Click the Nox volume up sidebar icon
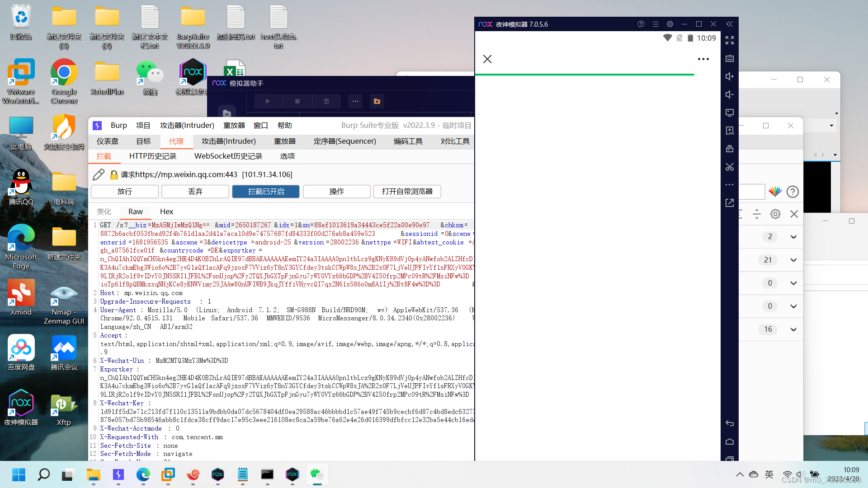This screenshot has height=488, width=868. click(729, 76)
